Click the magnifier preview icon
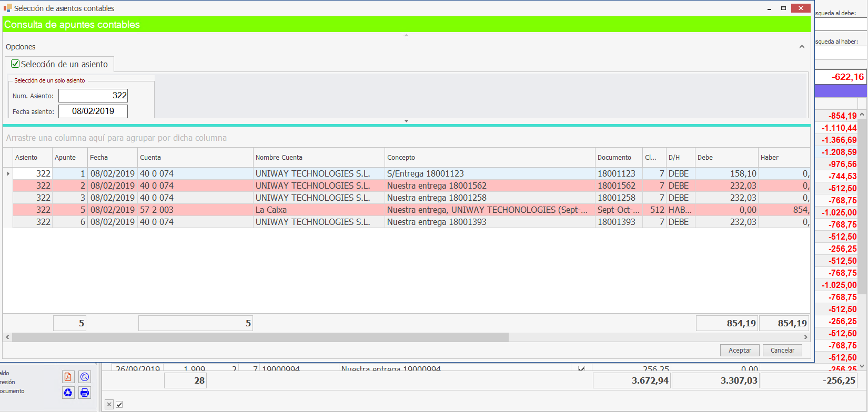Image resolution: width=868 pixels, height=412 pixels. [x=85, y=377]
